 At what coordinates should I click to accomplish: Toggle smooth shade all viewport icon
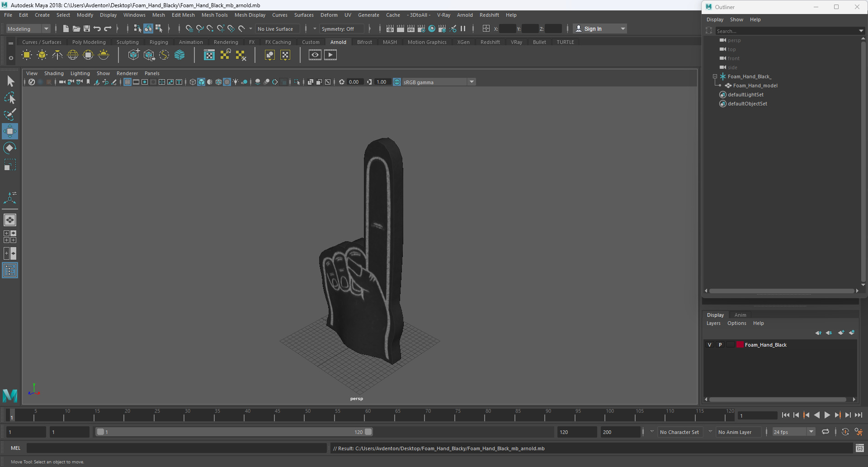pyautogui.click(x=201, y=82)
